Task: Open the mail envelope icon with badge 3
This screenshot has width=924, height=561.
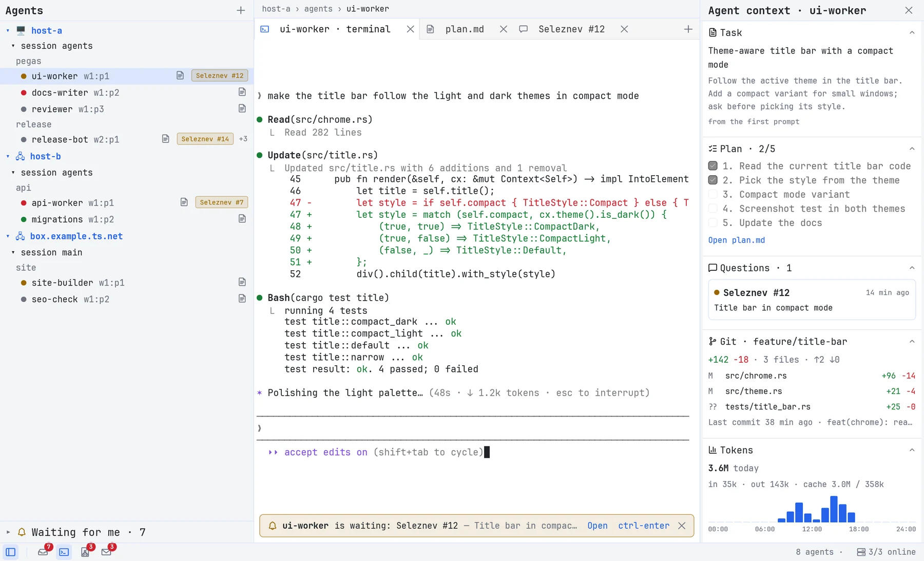Action: tap(106, 552)
